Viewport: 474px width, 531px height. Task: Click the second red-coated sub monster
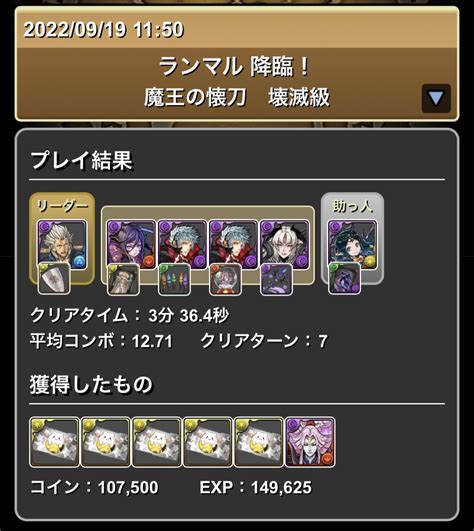coord(233,245)
